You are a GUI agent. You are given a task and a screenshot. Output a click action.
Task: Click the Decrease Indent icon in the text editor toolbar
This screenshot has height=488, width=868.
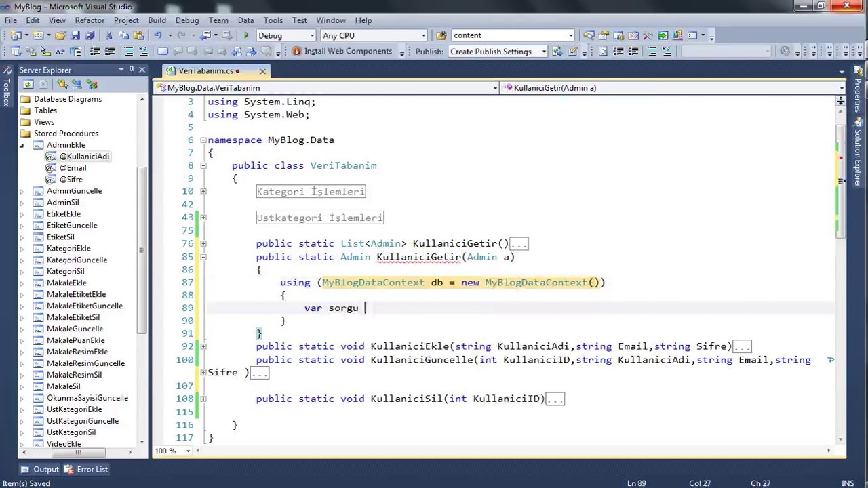click(x=95, y=52)
